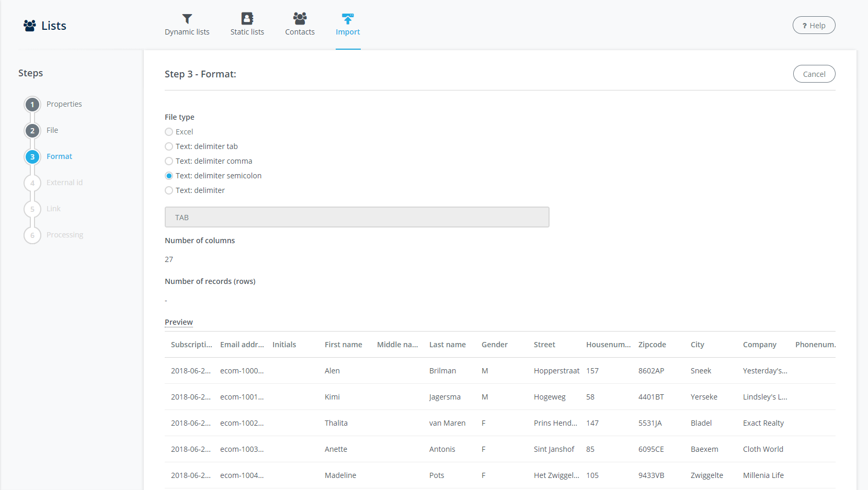This screenshot has height=490, width=868.
Task: Select Text: delimiter comma option
Action: 169,161
